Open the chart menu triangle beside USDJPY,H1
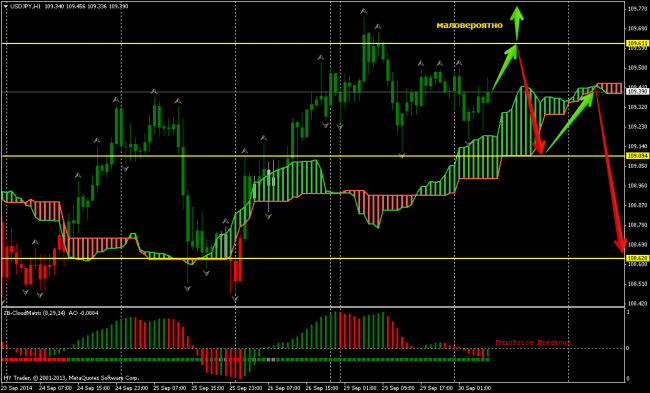This screenshot has width=650, height=393. click(x=5, y=7)
